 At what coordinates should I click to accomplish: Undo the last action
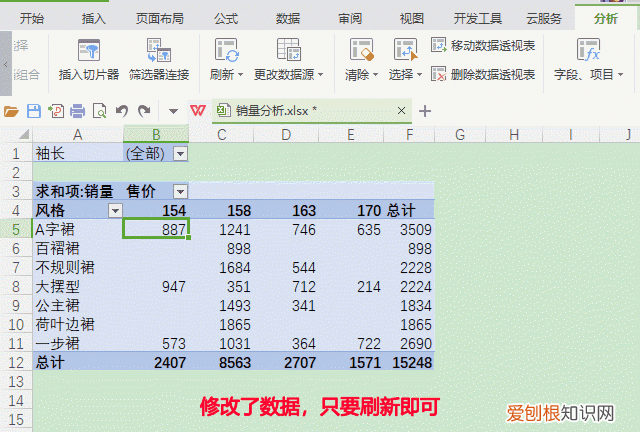pyautogui.click(x=122, y=111)
